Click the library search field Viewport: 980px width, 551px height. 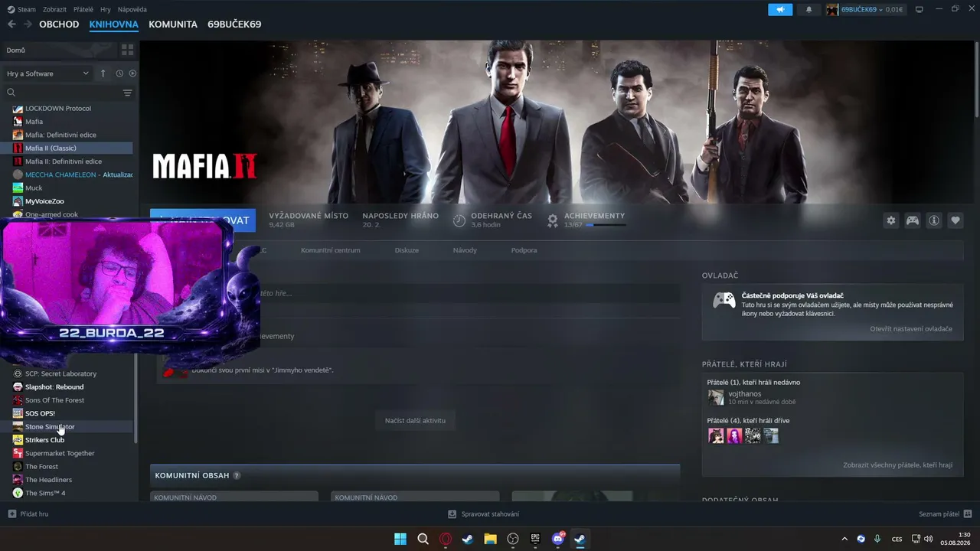click(x=63, y=93)
